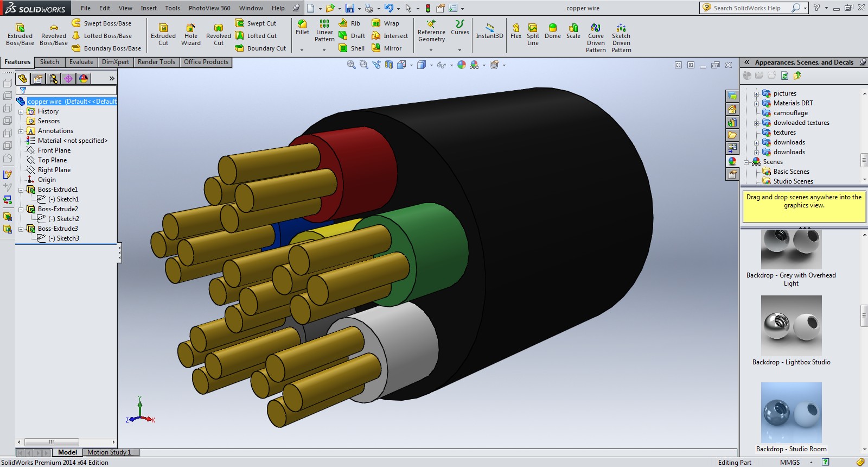This screenshot has width=868, height=467.
Task: Open the DisplayManager tab icon
Action: click(x=84, y=79)
